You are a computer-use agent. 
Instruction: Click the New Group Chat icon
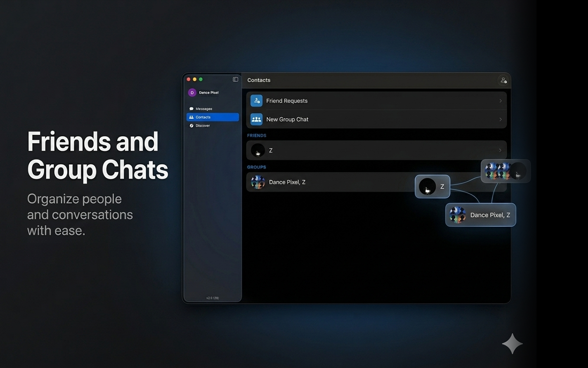(256, 119)
